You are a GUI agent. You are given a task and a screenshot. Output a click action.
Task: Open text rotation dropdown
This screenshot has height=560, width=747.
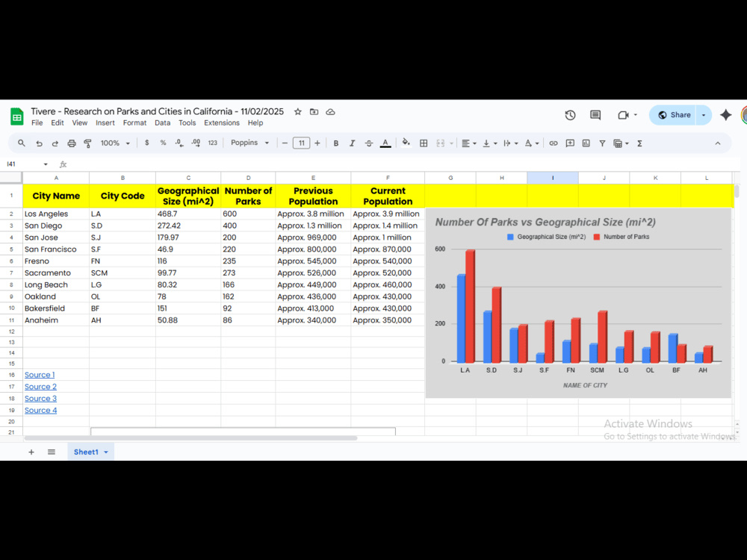[531, 143]
